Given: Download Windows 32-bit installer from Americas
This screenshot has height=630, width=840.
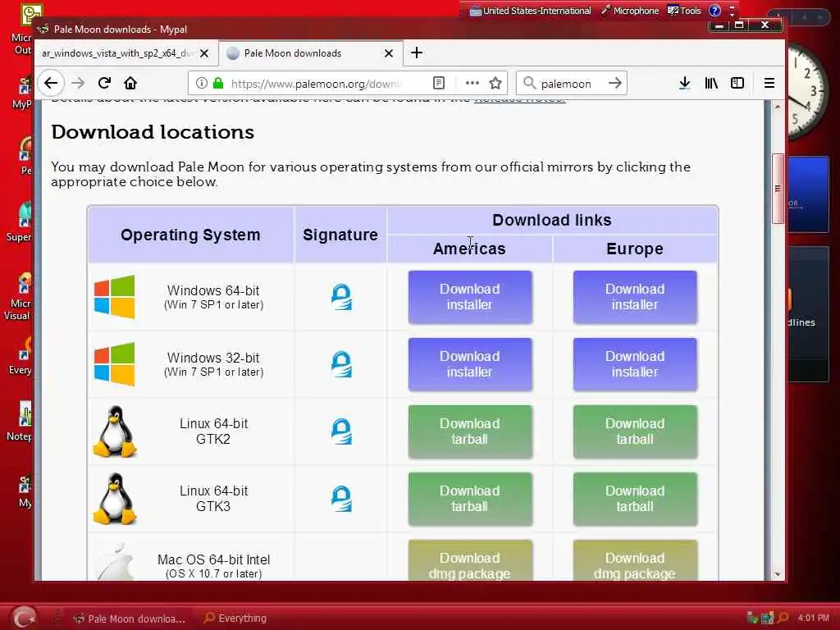Looking at the screenshot, I should [x=470, y=364].
